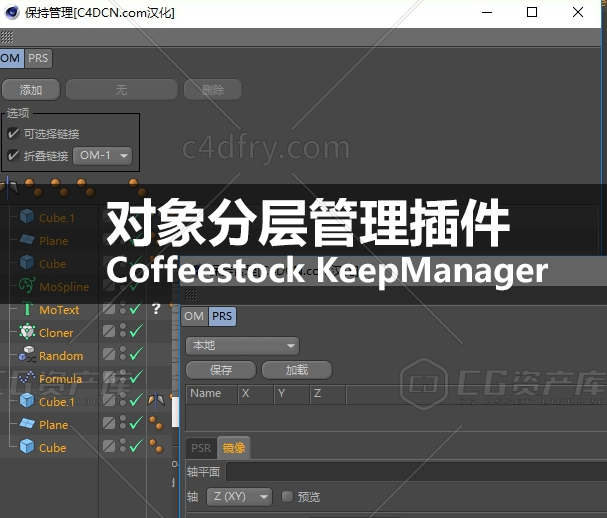Select the MoSpline object name
The width and height of the screenshot is (607, 518).
click(x=64, y=287)
